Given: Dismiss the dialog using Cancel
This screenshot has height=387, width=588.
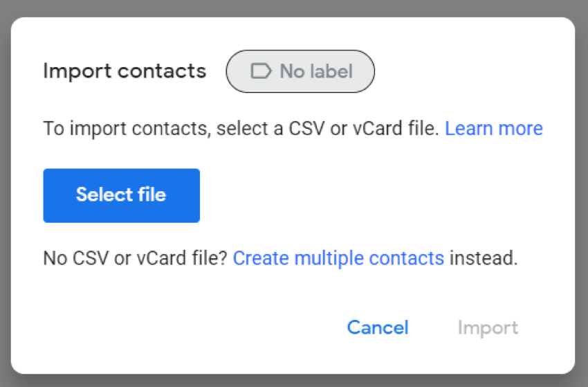Looking at the screenshot, I should (378, 327).
